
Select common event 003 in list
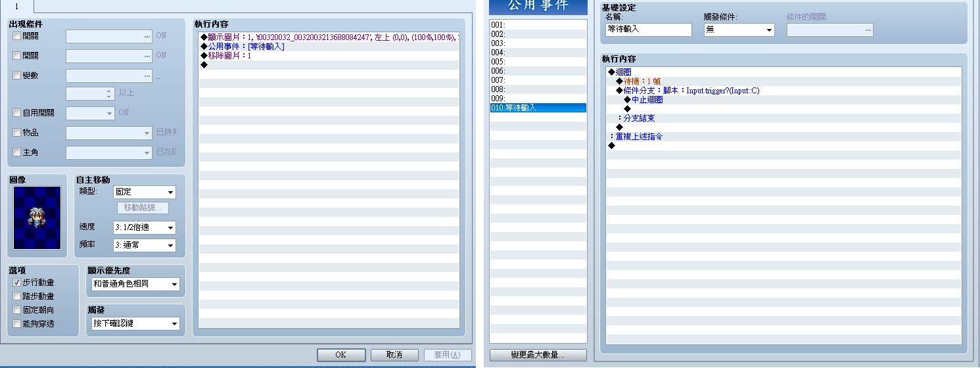[x=538, y=43]
